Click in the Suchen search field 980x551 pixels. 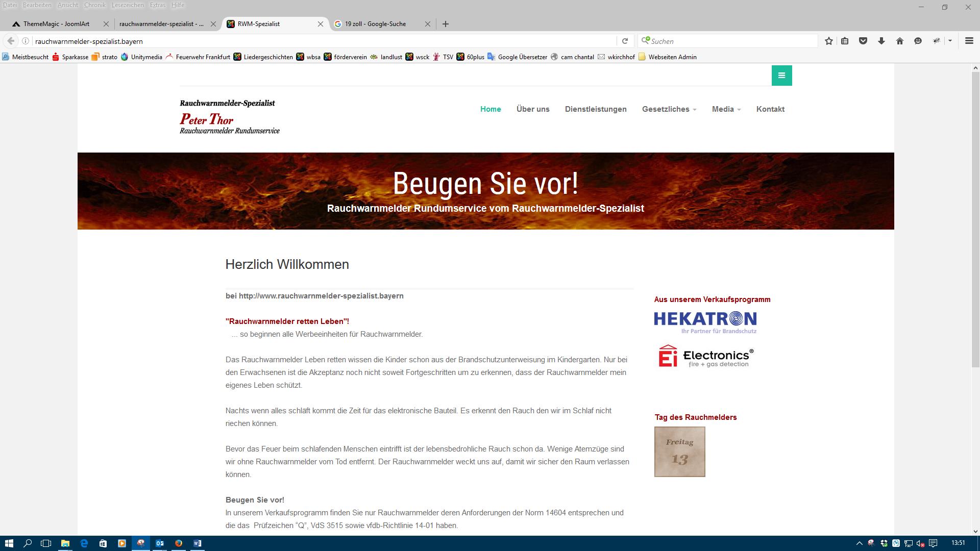[730, 41]
